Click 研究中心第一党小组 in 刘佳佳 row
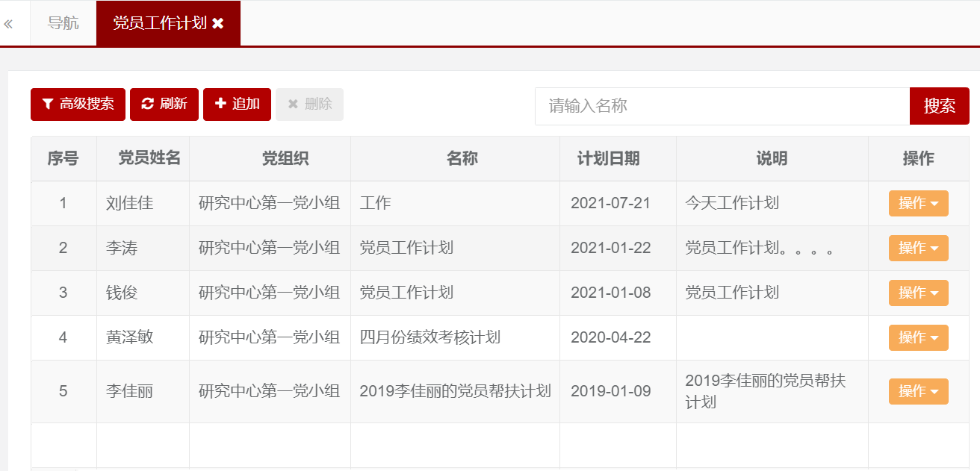Screen dimensions: 980x471 pyautogui.click(x=270, y=203)
